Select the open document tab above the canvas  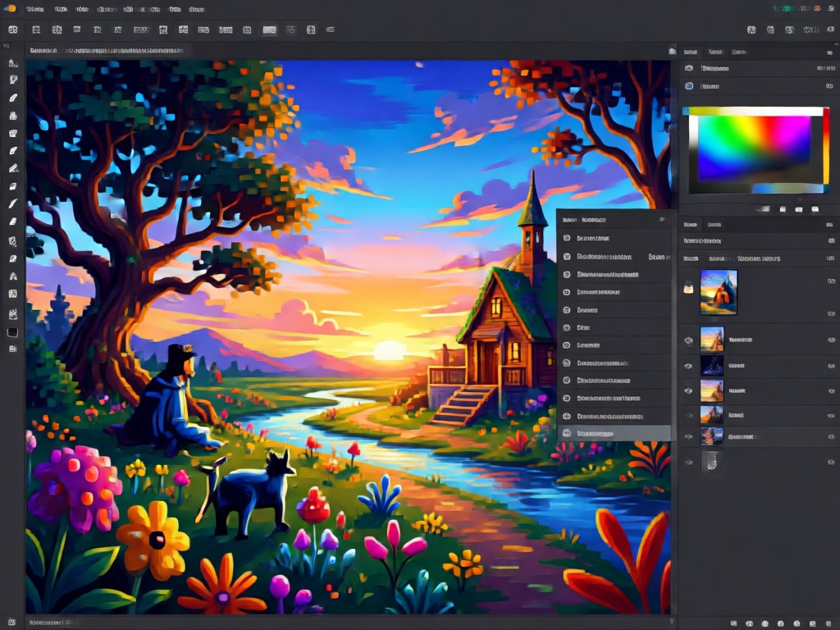[107, 50]
